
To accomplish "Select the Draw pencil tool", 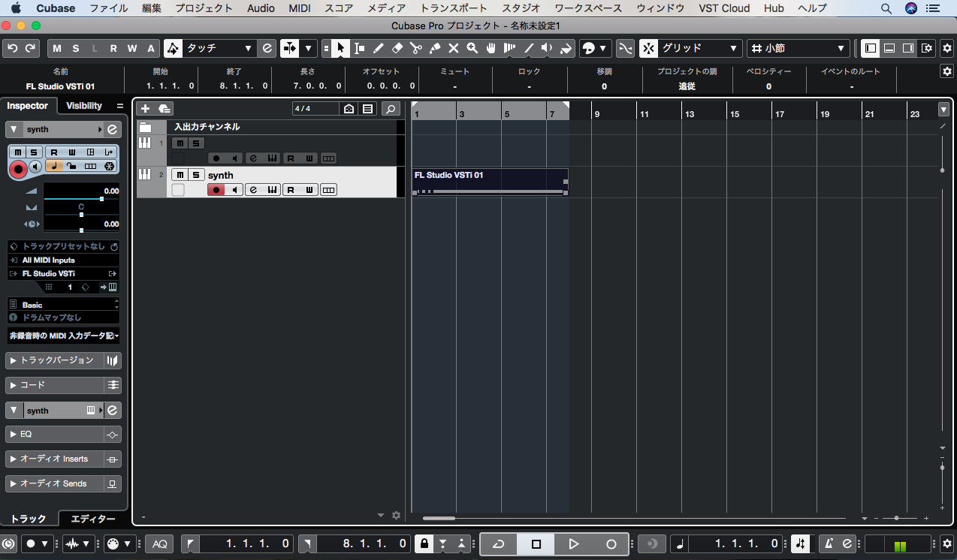I will pyautogui.click(x=379, y=48).
